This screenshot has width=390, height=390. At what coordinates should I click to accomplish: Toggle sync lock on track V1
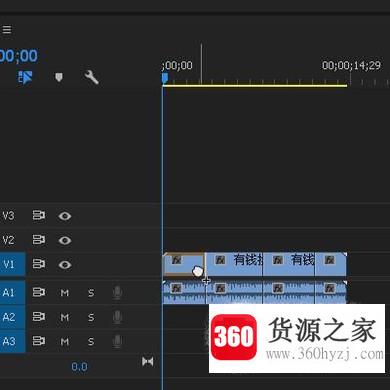(39, 264)
